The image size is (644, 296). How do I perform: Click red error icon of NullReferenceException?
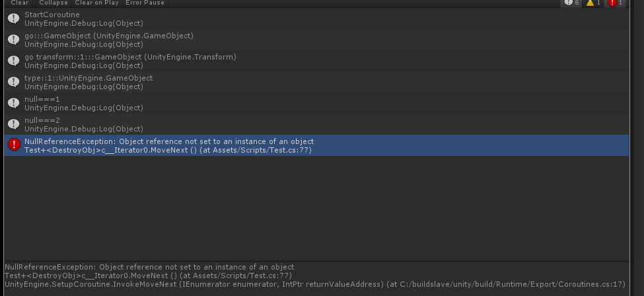pos(13,145)
